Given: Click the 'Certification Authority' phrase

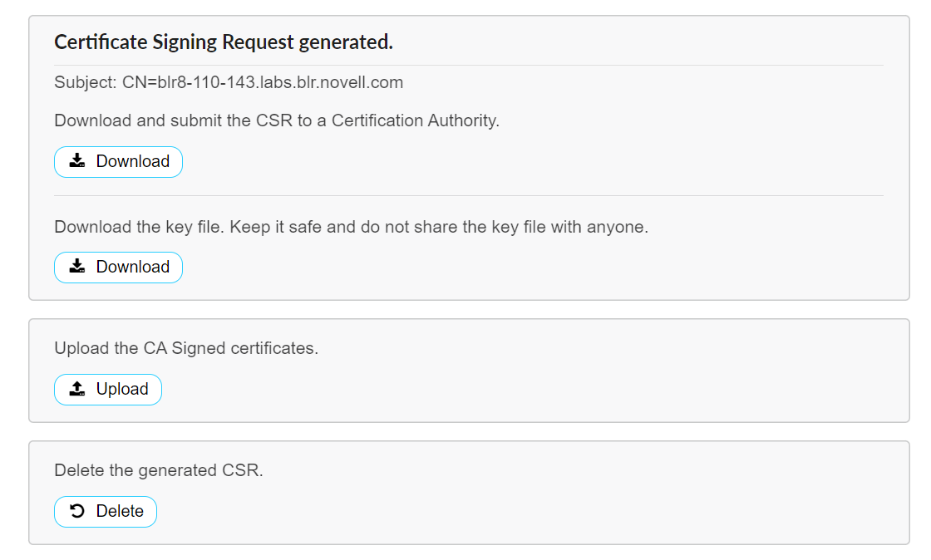Looking at the screenshot, I should 415,120.
